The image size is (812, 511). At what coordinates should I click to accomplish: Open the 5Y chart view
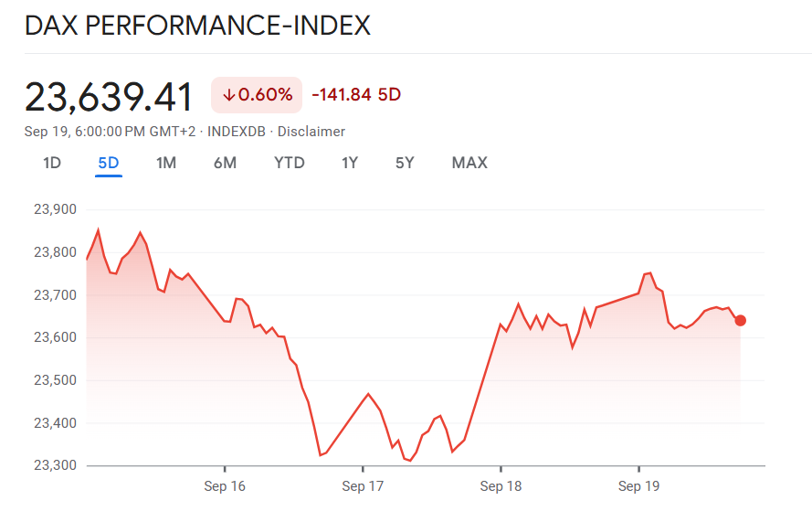click(405, 163)
